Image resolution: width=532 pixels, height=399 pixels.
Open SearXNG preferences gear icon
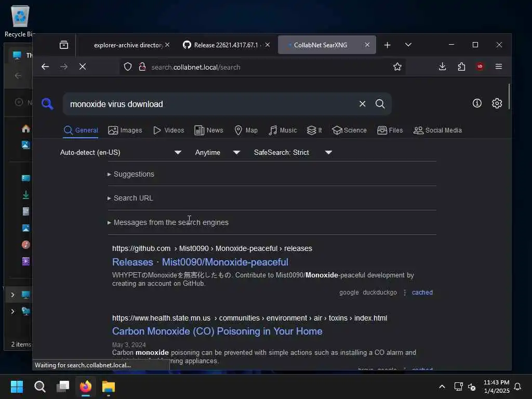pos(497,103)
